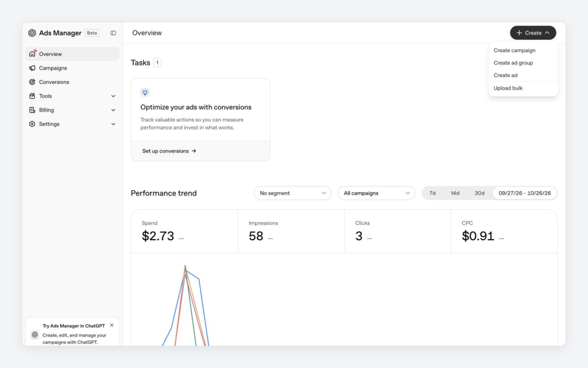588x368 pixels.
Task: Choose Upload bulk in the menu
Action: pos(508,88)
